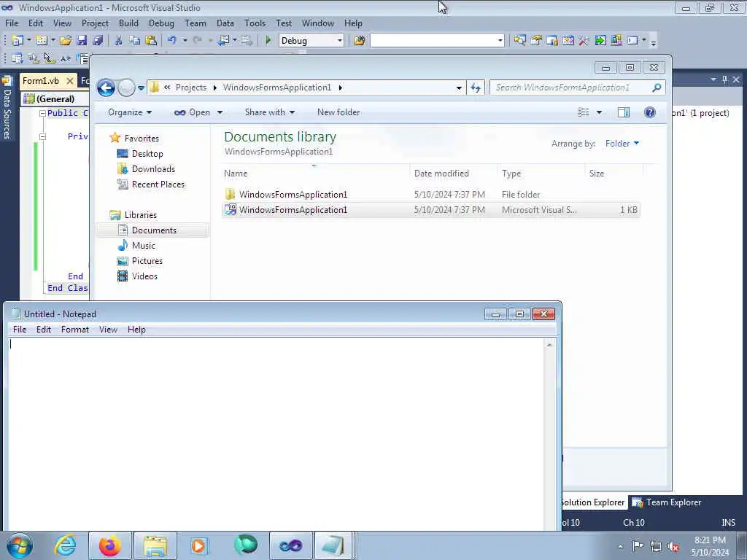Click Navigate Backward icon in Visual Studio toolbar
Image resolution: width=747 pixels, height=560 pixels.
point(223,41)
